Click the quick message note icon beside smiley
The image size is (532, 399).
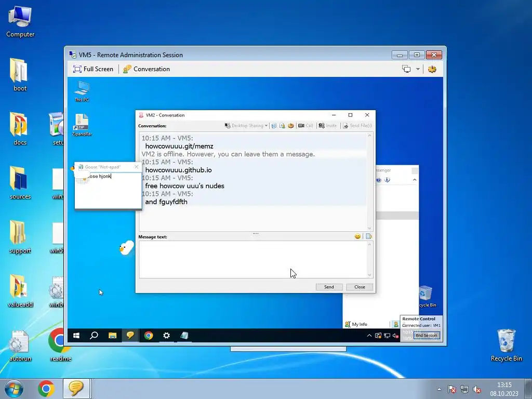(369, 236)
